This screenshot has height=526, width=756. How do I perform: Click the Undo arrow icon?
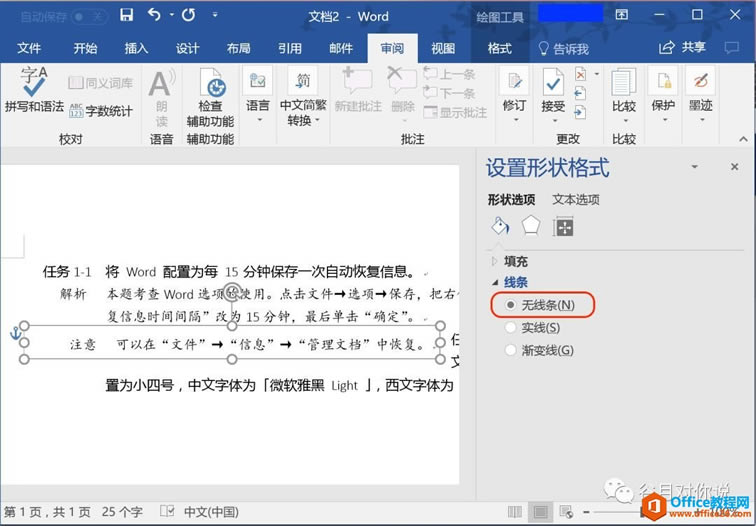click(154, 15)
